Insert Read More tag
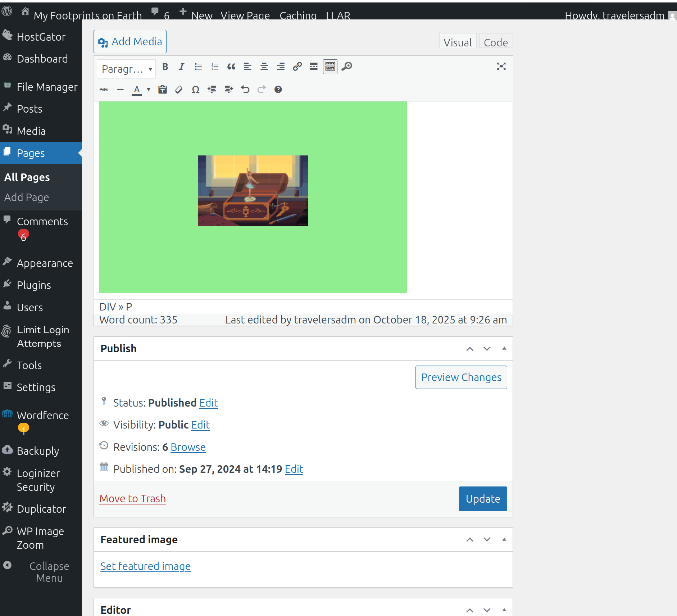The width and height of the screenshot is (677, 616). [314, 67]
